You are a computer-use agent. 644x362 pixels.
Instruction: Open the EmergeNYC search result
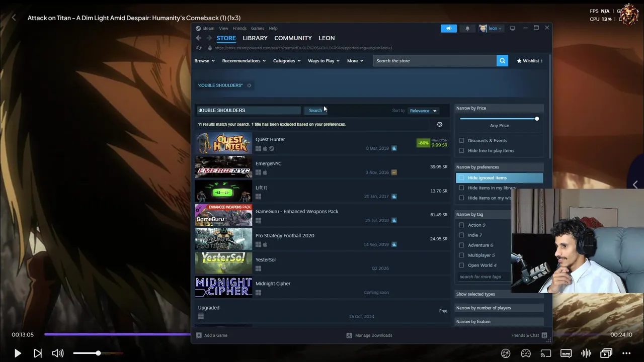coord(323,167)
